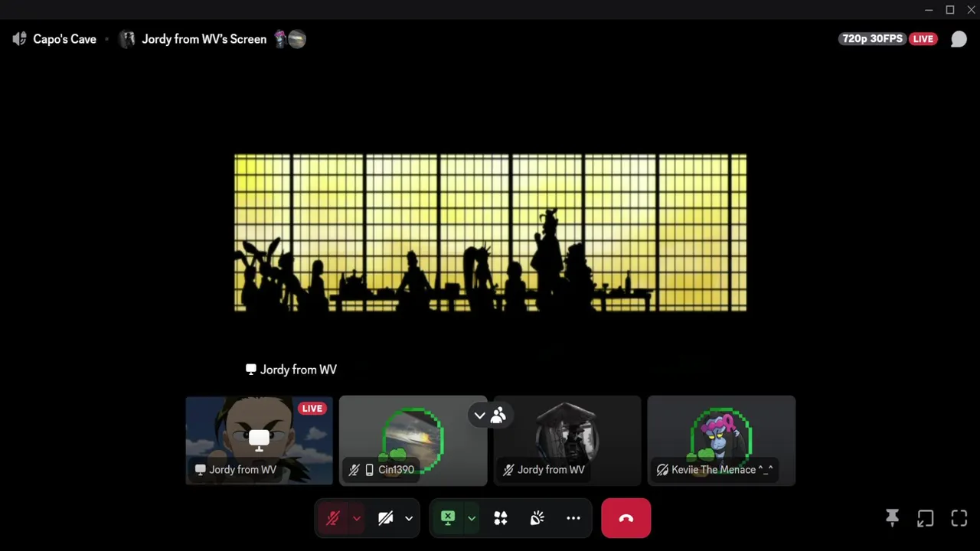Stop screen sharing with green monitor button
The height and width of the screenshot is (551, 980).
(448, 518)
